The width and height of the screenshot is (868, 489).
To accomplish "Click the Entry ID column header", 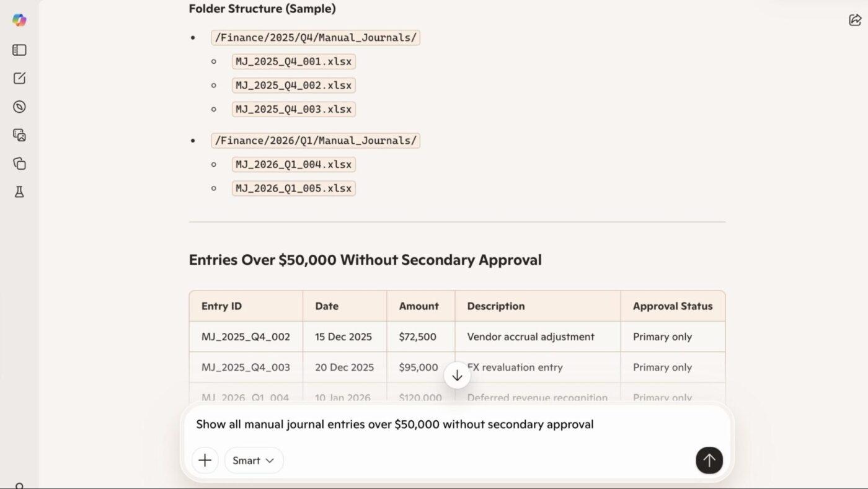I will pos(221,306).
